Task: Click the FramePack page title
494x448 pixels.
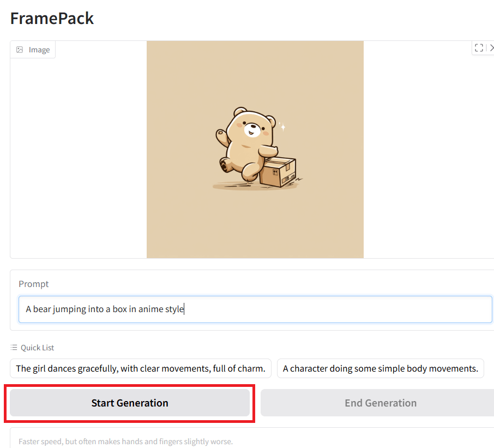Action: [52, 19]
